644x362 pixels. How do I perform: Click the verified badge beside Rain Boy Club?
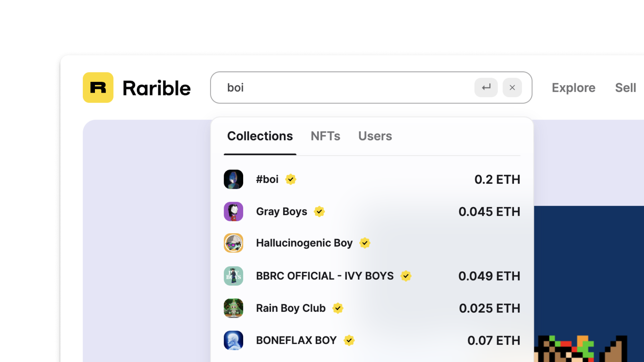coord(338,308)
